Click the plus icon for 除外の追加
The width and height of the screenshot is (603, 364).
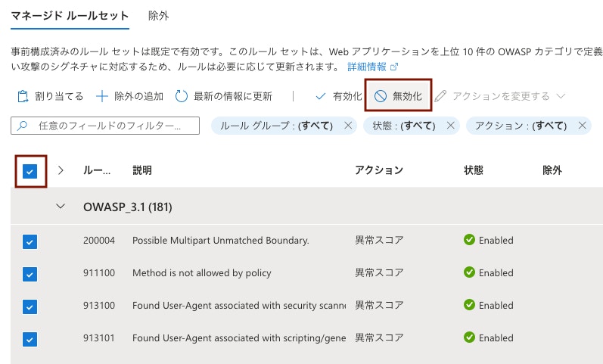pyautogui.click(x=102, y=96)
